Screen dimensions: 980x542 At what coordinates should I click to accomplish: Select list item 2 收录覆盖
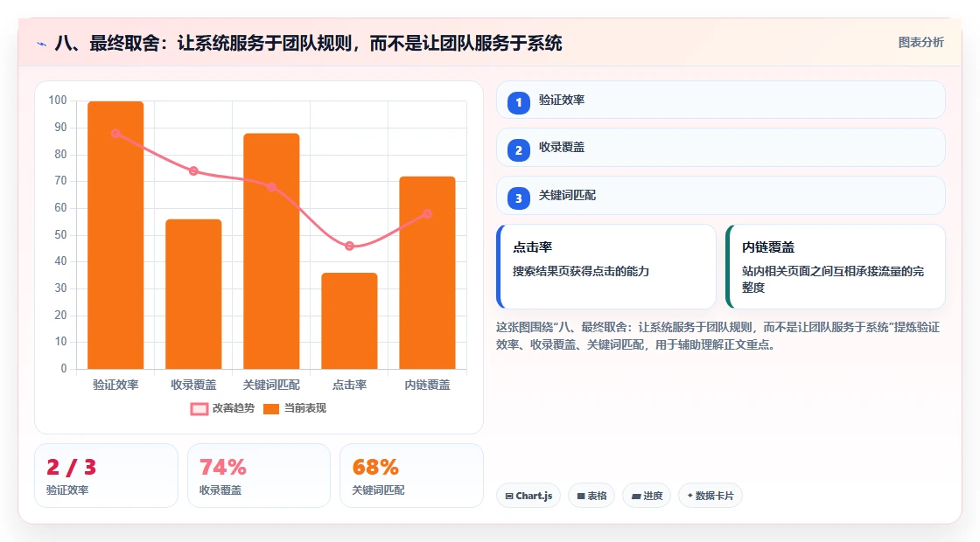pos(721,148)
